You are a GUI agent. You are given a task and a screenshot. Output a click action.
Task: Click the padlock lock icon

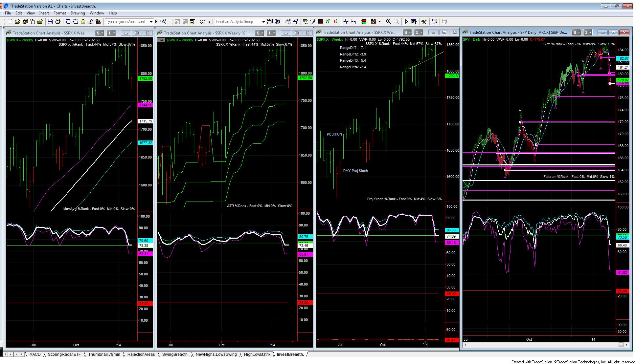[83, 22]
